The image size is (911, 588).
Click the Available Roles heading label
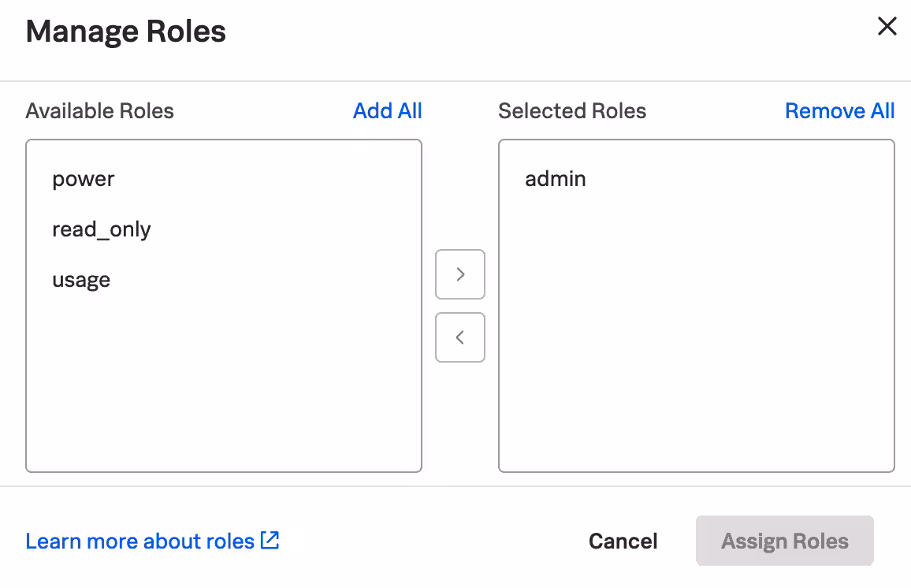[99, 111]
